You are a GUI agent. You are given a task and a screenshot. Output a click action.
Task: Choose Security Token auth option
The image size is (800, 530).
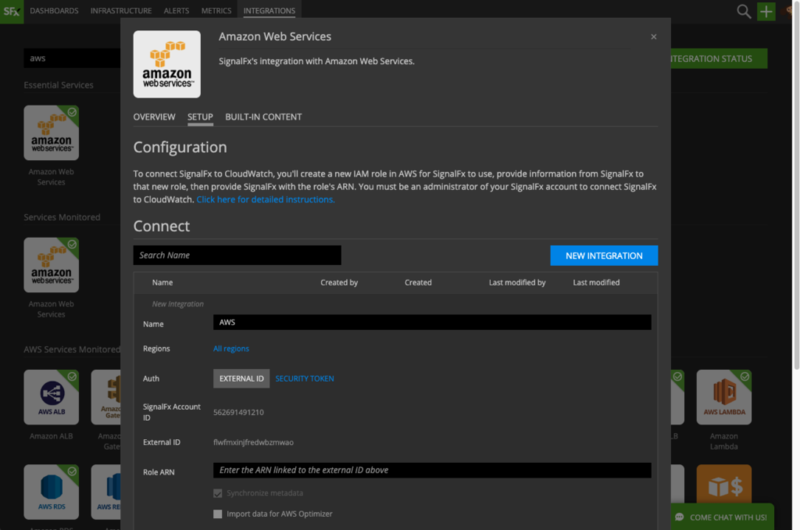click(305, 378)
